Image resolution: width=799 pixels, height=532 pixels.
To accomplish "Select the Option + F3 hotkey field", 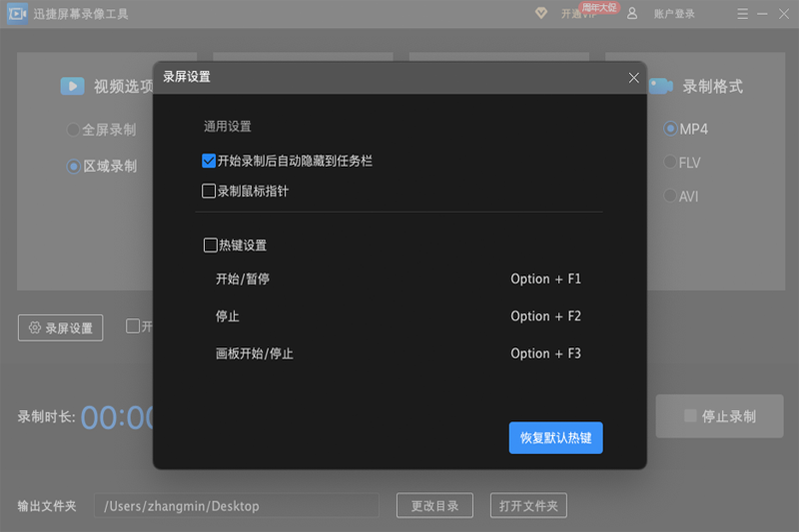I will point(545,353).
